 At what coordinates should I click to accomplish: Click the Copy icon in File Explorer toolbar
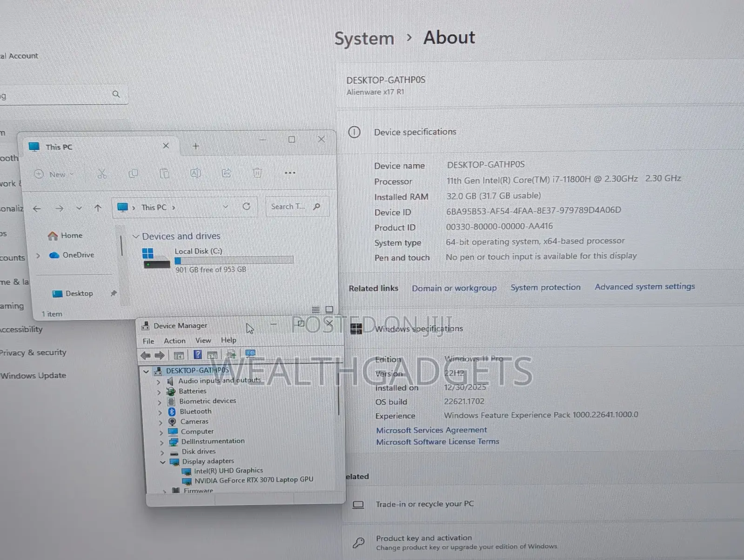point(133,173)
